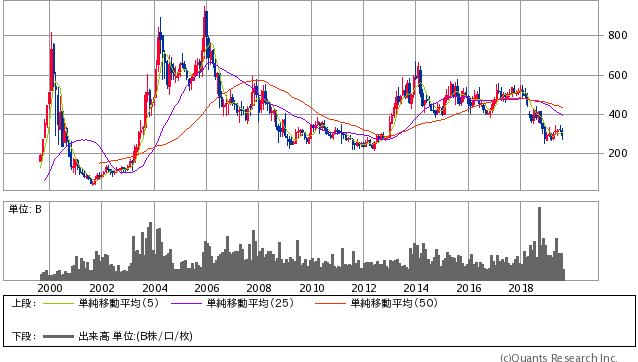Click the 800 price axis label
This screenshot has width=638, height=362.
618,35
